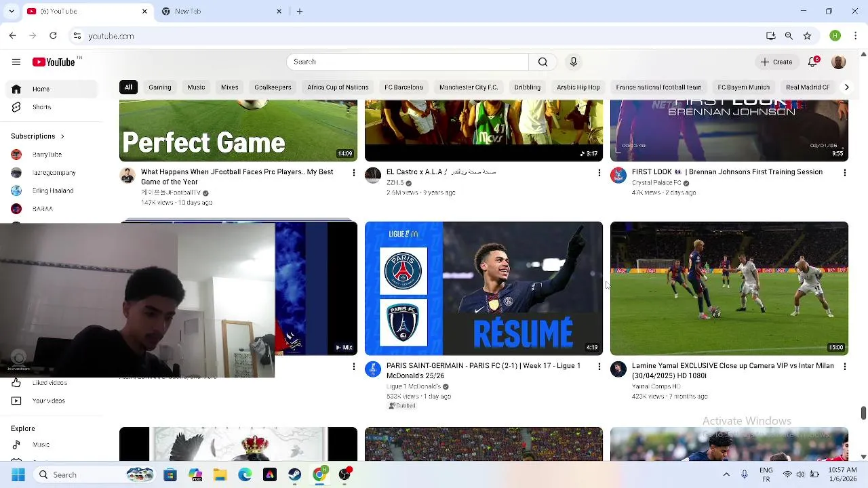Open options for El Castro x A.L.A video

599,173
